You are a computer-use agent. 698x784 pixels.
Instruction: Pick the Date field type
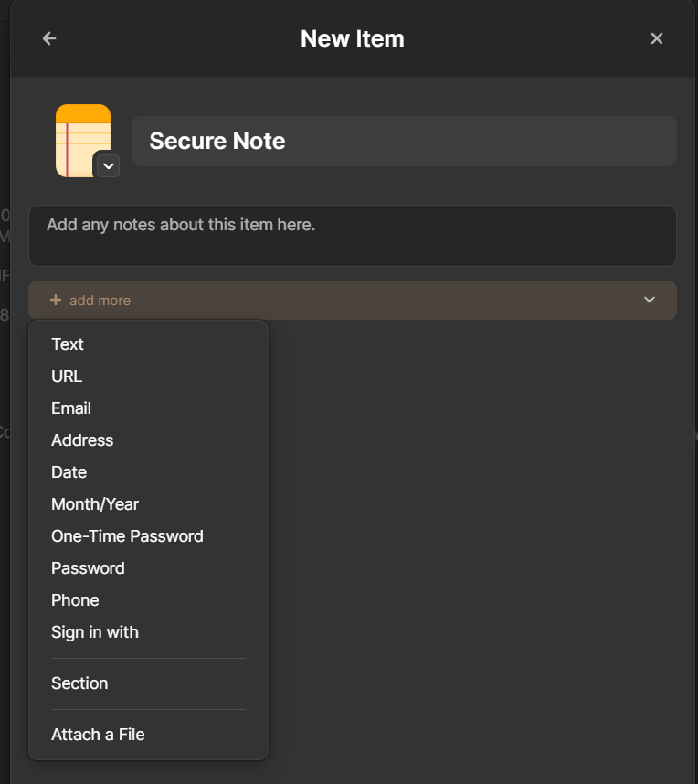[69, 472]
